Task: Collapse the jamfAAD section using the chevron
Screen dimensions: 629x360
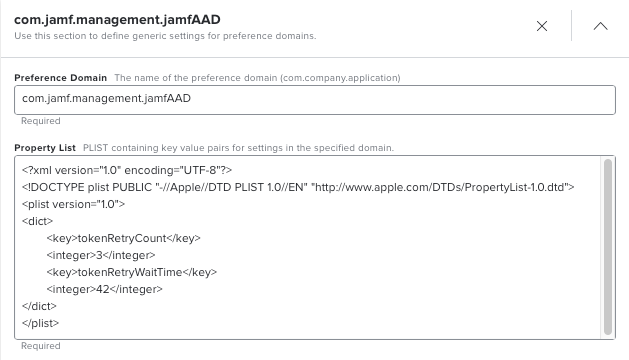Action: 600,26
